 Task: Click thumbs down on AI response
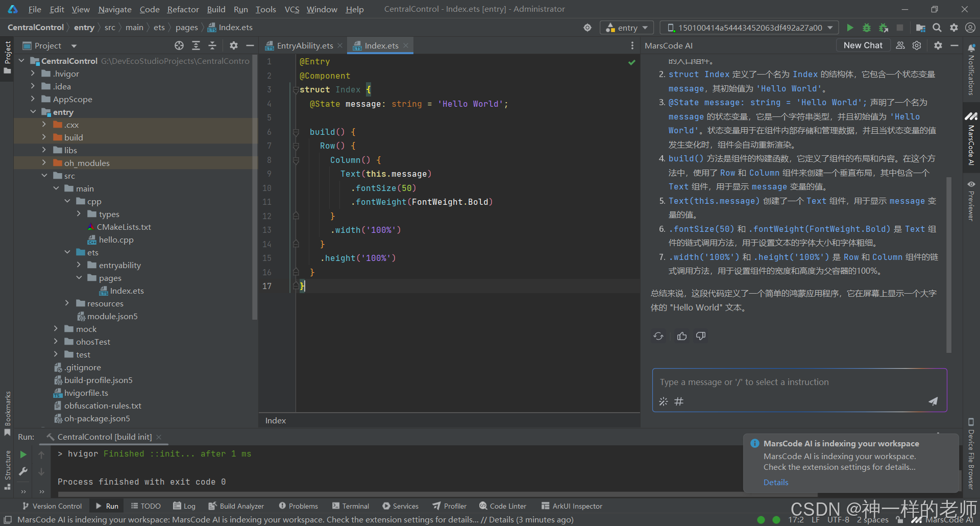701,336
